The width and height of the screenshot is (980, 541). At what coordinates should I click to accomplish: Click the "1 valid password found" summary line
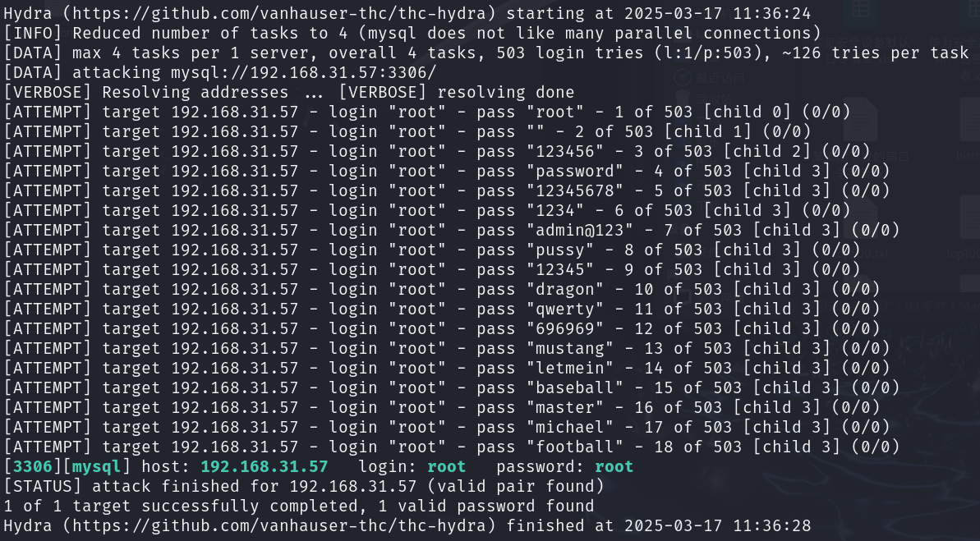click(x=299, y=506)
